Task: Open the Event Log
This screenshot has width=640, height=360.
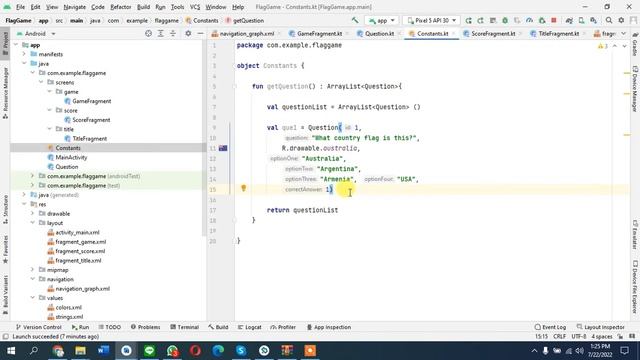Action: point(550,327)
